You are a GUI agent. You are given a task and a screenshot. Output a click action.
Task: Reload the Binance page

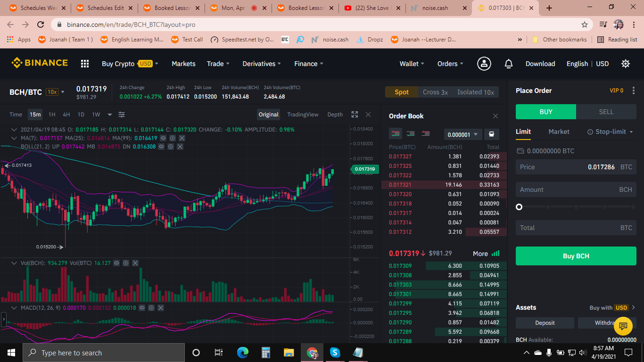(41, 25)
